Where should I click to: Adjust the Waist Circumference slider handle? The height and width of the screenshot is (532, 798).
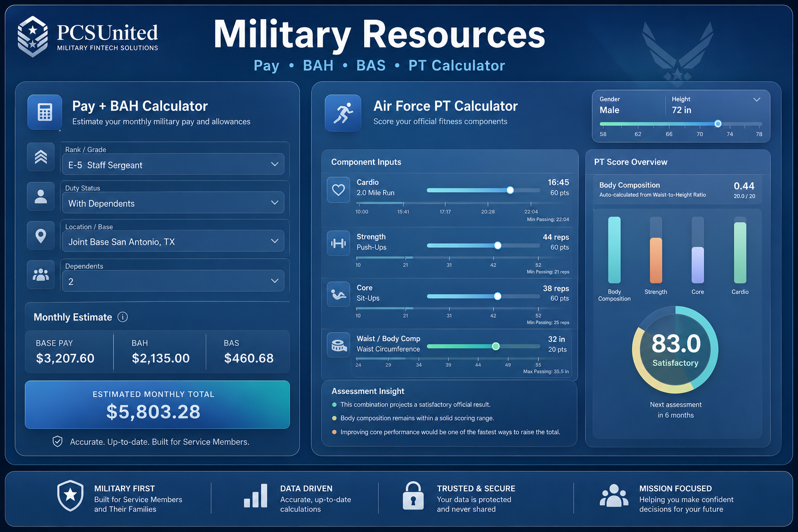pyautogui.click(x=496, y=346)
